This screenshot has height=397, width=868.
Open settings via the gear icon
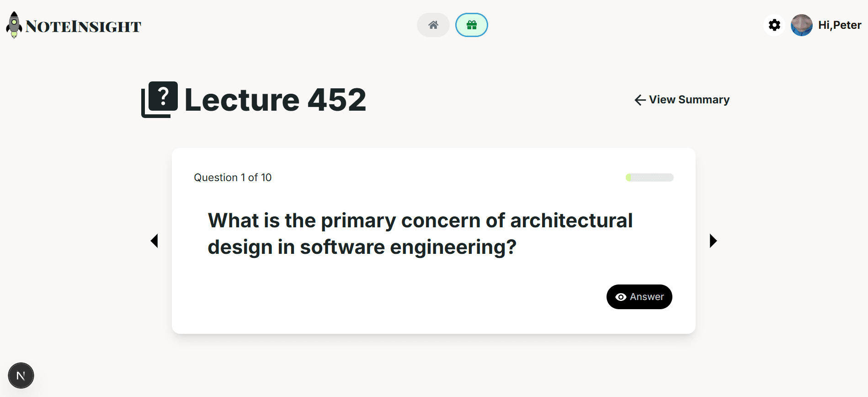point(774,25)
